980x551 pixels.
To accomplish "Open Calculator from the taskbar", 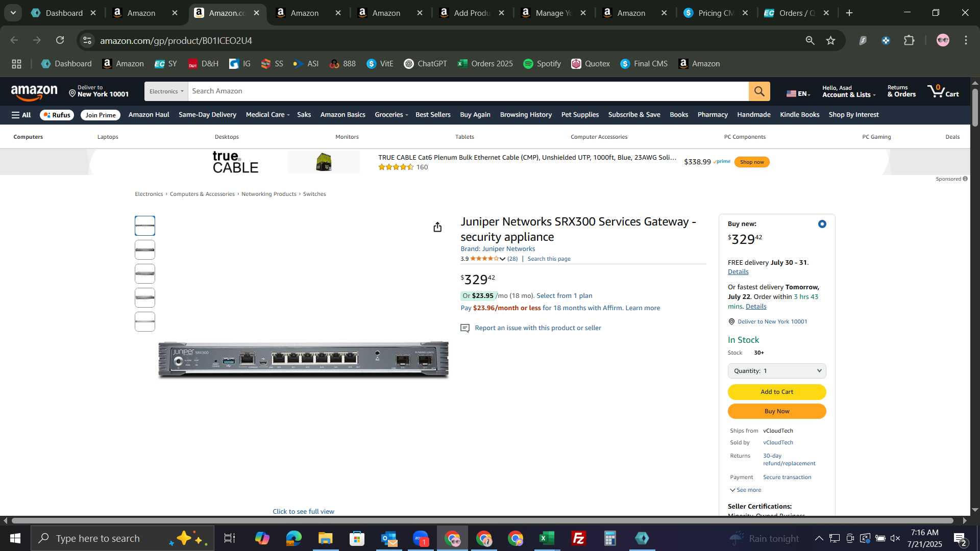I will pos(610,538).
